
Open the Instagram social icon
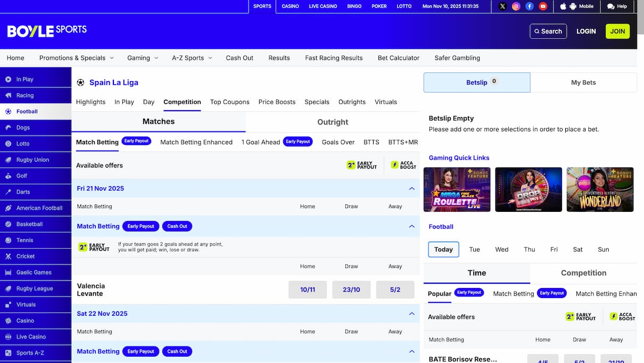pyautogui.click(x=516, y=6)
